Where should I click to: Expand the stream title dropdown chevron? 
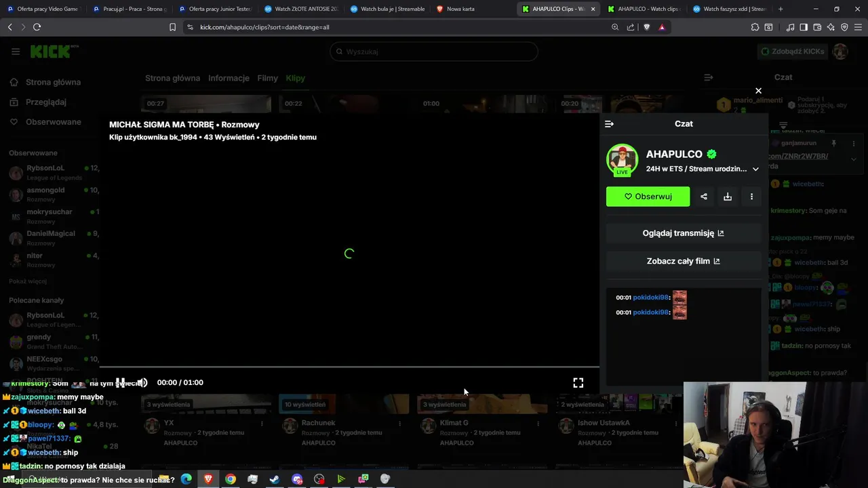755,169
